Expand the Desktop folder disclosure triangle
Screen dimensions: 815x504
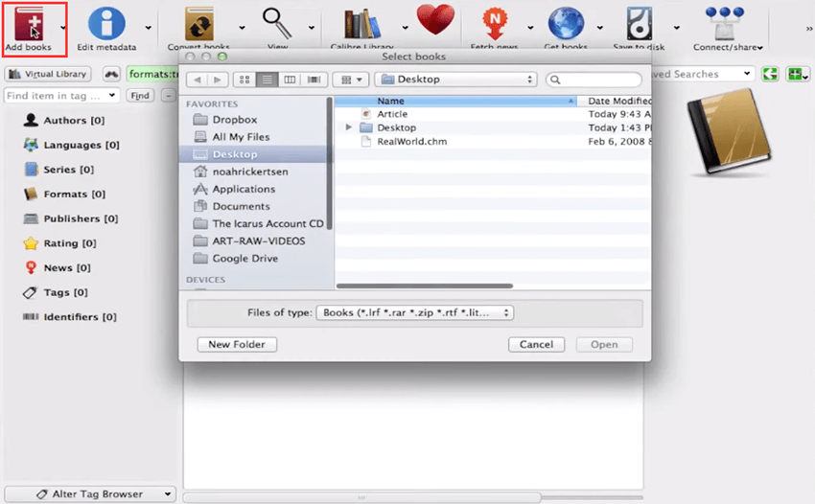(x=349, y=127)
